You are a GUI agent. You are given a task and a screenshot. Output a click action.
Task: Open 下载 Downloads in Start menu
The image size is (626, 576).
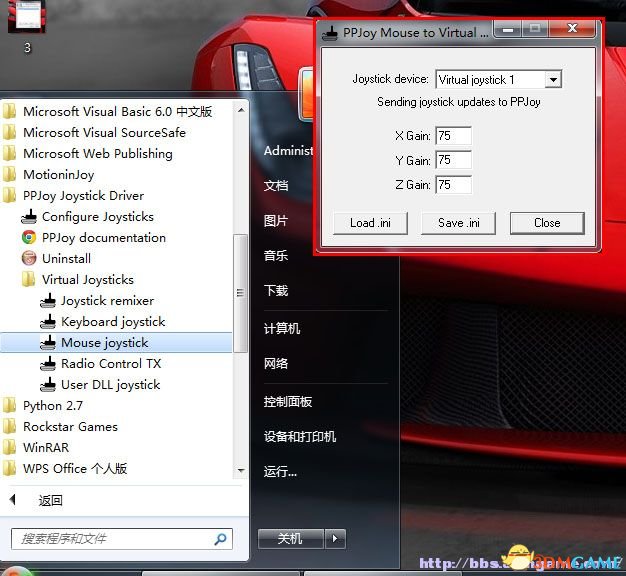coord(276,291)
